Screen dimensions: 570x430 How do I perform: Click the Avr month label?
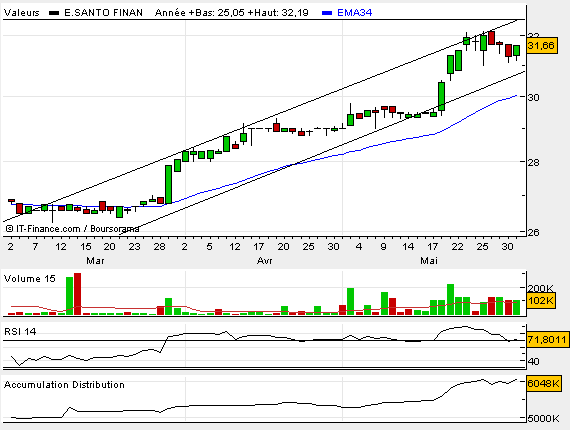pos(264,261)
